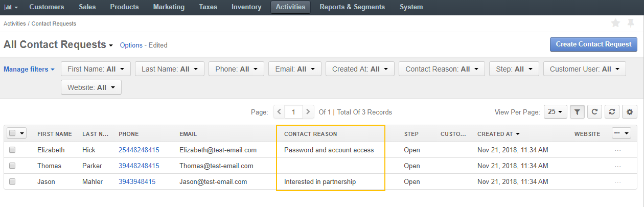The width and height of the screenshot is (644, 207).
Task: Toggle the grid filters funnel icon
Action: click(x=577, y=111)
